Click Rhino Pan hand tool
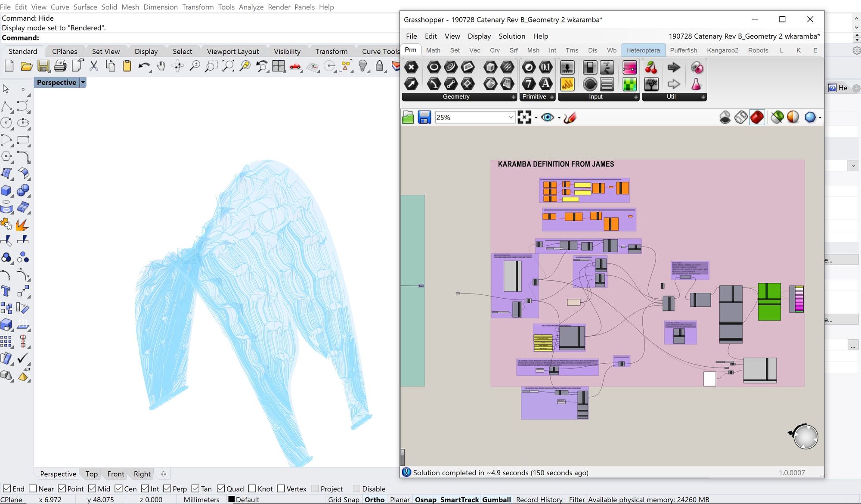The image size is (861, 504). pos(161,66)
